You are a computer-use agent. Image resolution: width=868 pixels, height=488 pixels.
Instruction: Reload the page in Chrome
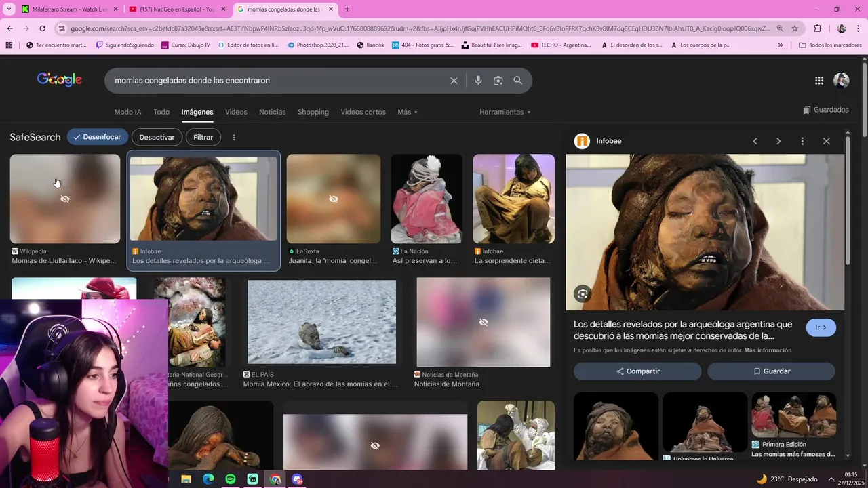42,28
